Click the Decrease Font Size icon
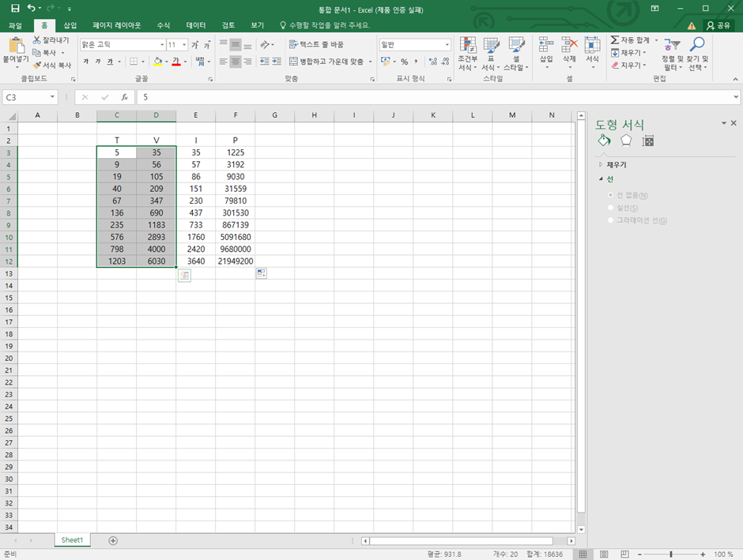The image size is (743, 560). click(x=207, y=45)
